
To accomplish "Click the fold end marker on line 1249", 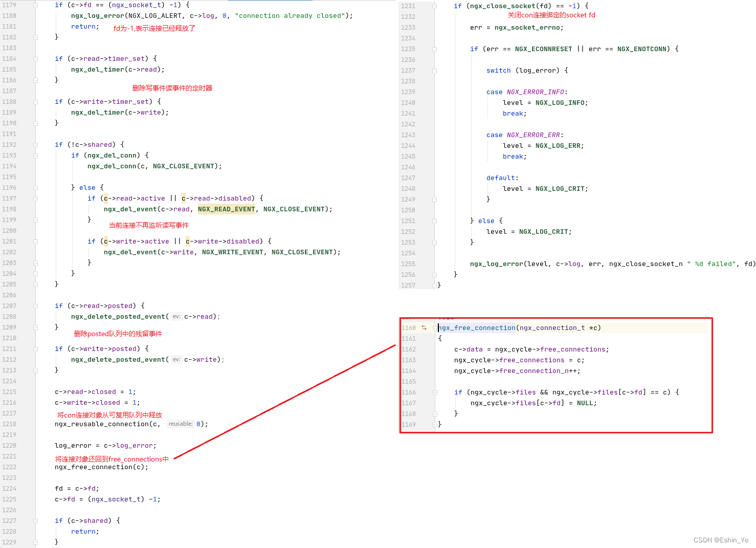I will pyautogui.click(x=434, y=200).
